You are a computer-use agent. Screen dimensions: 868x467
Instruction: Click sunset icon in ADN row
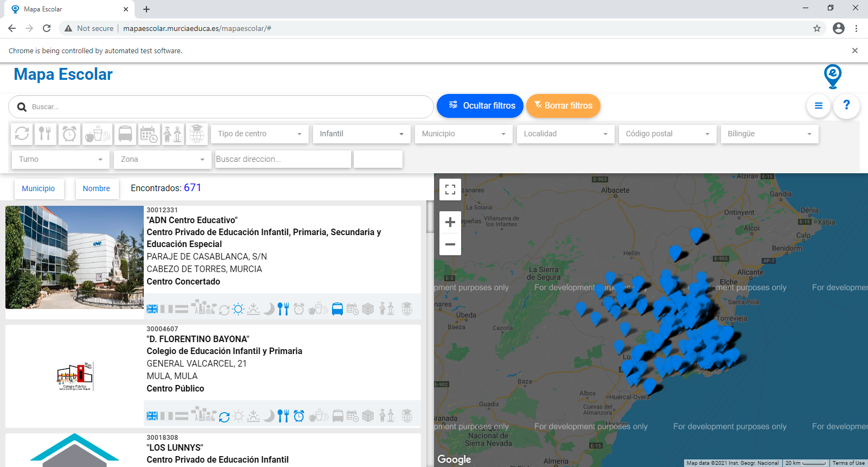(x=253, y=309)
